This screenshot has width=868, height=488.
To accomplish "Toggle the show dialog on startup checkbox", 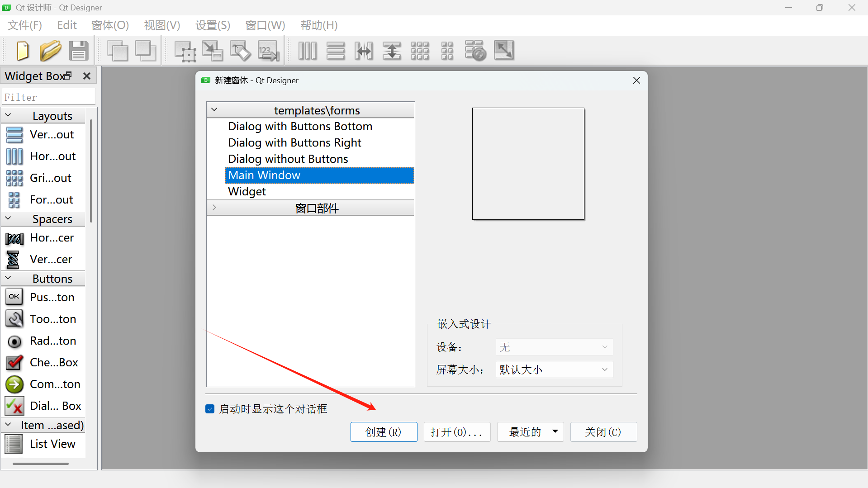I will pos(210,409).
